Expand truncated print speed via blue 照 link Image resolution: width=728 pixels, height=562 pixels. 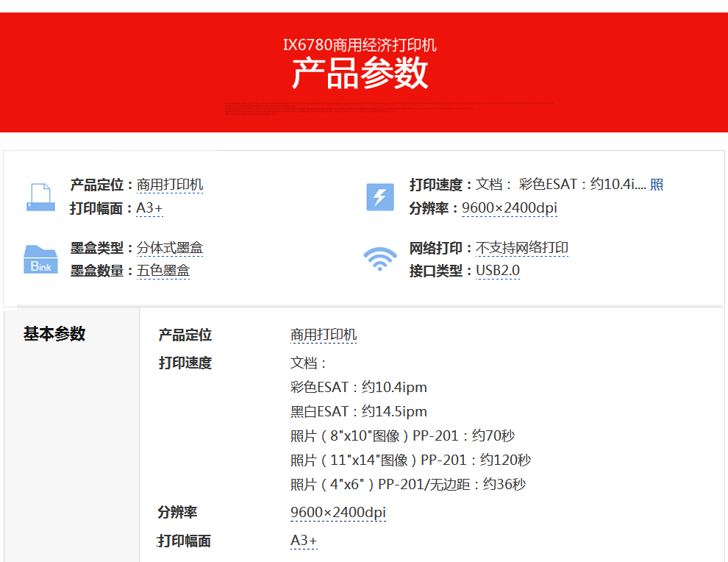pyautogui.click(x=657, y=185)
